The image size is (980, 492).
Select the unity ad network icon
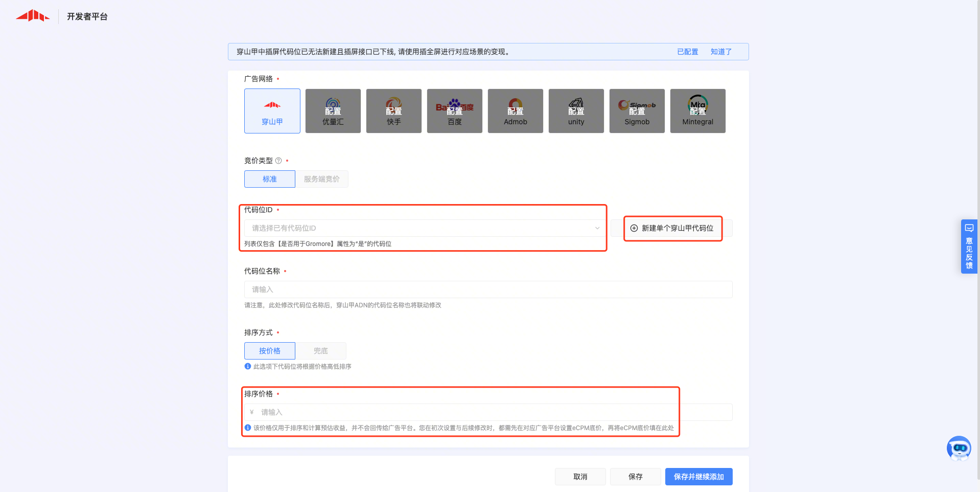[x=576, y=111]
